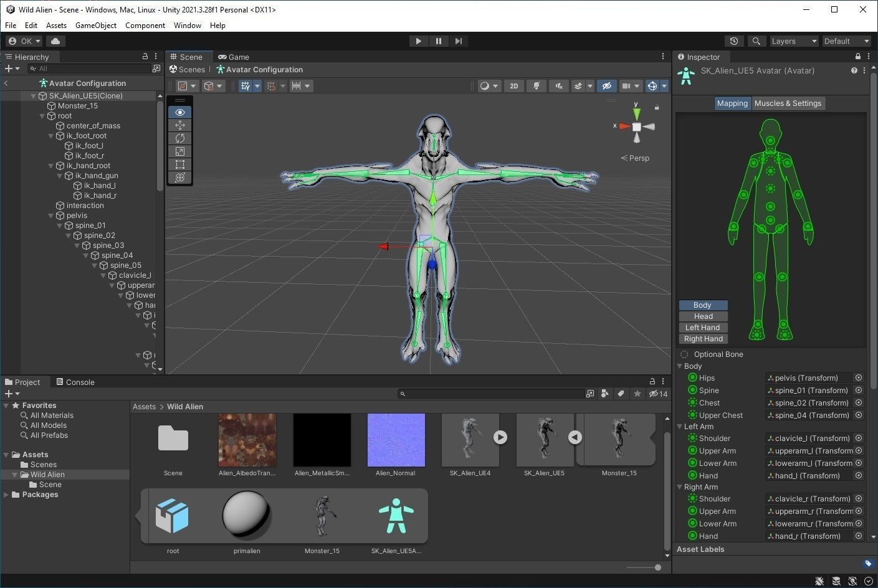
Task: Toggle scene lighting button
Action: pos(536,86)
